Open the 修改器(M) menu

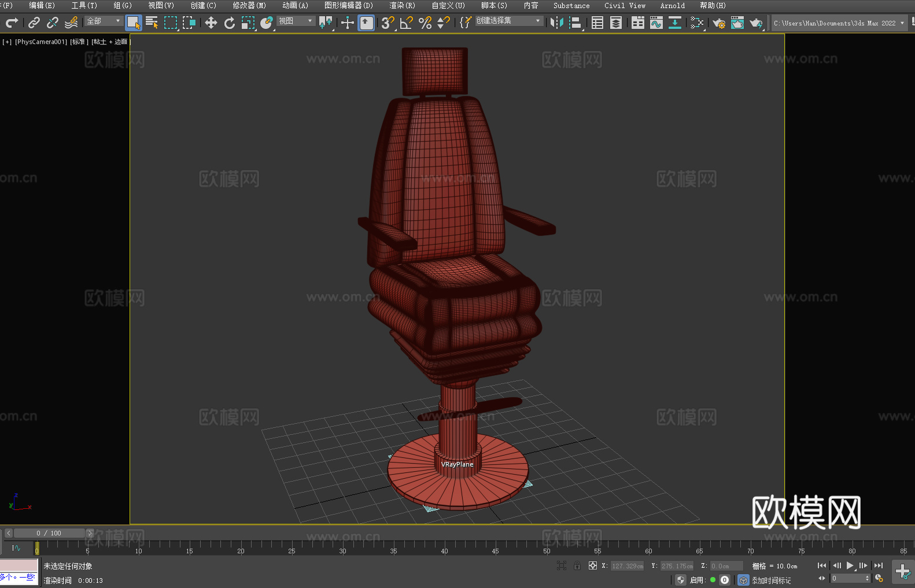pyautogui.click(x=249, y=5)
